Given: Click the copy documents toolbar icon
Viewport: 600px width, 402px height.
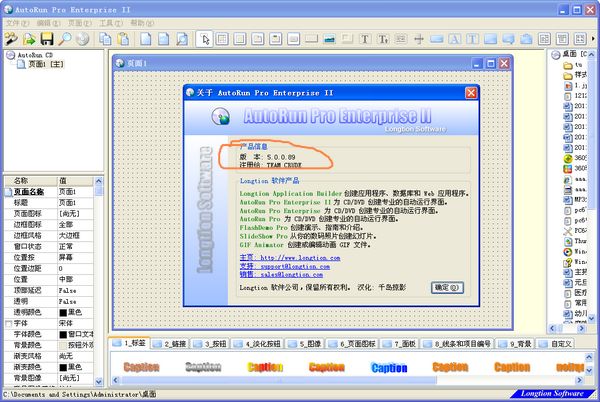Looking at the screenshot, I should tap(105, 39).
